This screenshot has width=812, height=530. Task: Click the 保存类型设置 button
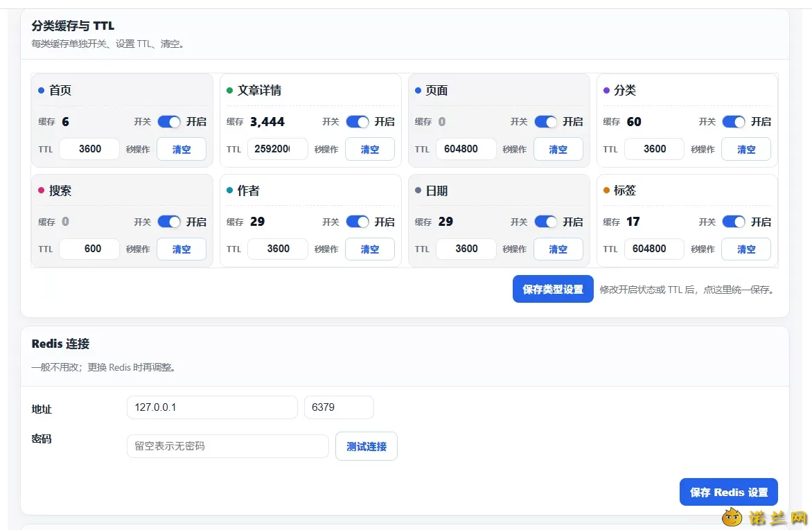coord(553,289)
